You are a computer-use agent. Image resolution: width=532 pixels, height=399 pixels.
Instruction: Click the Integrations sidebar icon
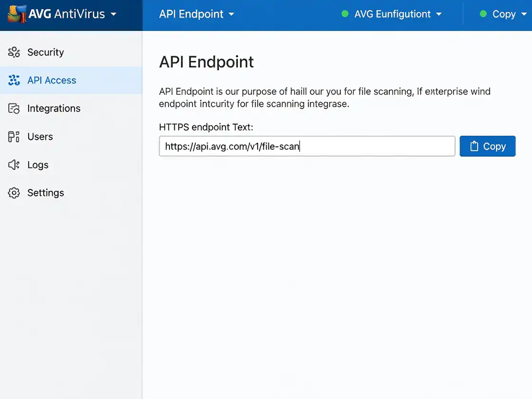coord(14,108)
